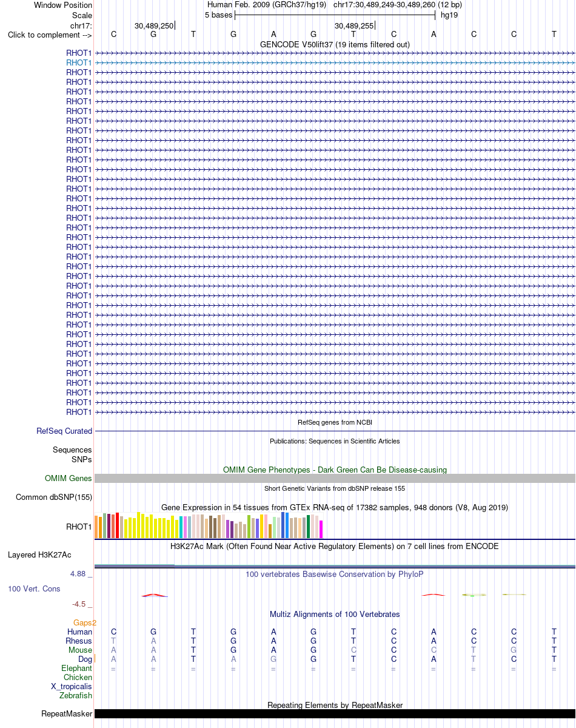Open the GTEx Gene Expression track title
This screenshot has width=576, height=728.
335,507
